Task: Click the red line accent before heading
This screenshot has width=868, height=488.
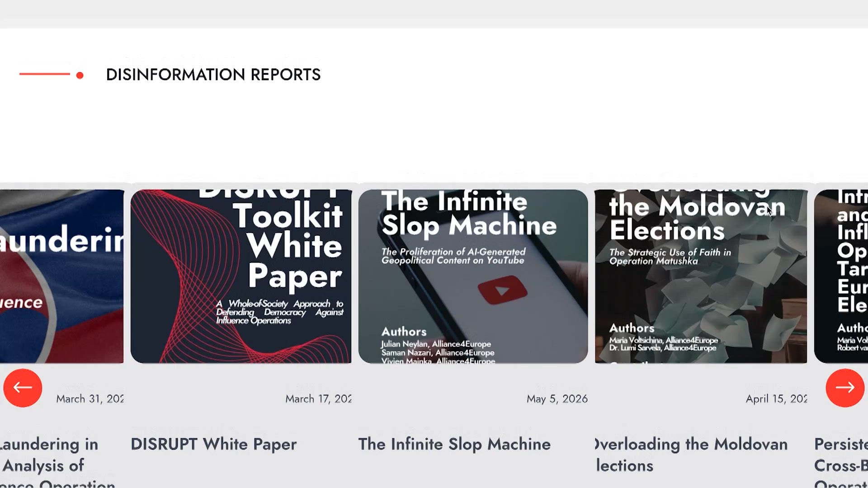Action: point(45,74)
